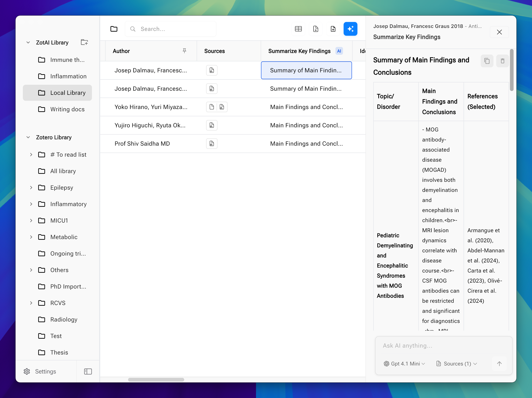Type a question in the Ask AI anything field
The image size is (532, 398).
click(x=443, y=345)
